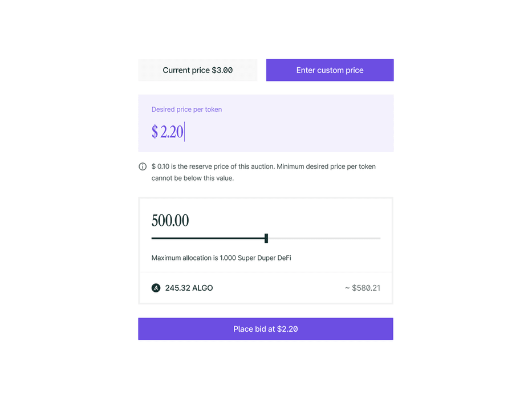Image resolution: width=532 pixels, height=399 pixels.
Task: Click the 1.000 maximum allocation number
Action: (x=229, y=258)
